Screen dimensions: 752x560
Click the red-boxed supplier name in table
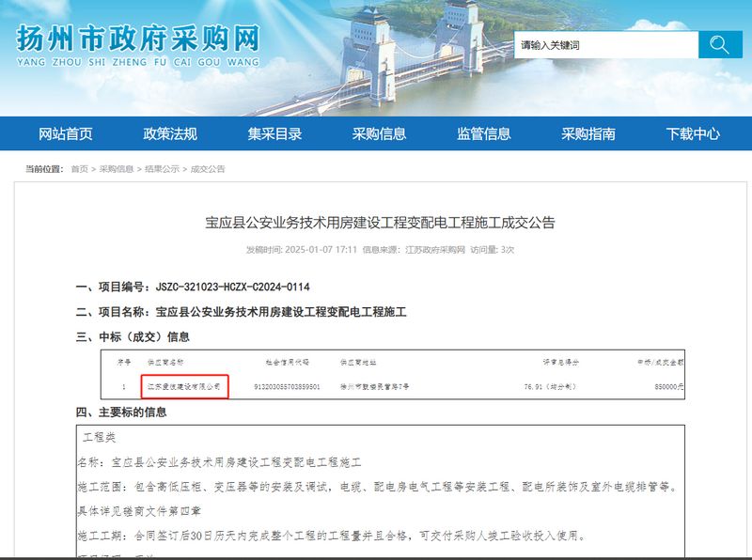point(184,386)
